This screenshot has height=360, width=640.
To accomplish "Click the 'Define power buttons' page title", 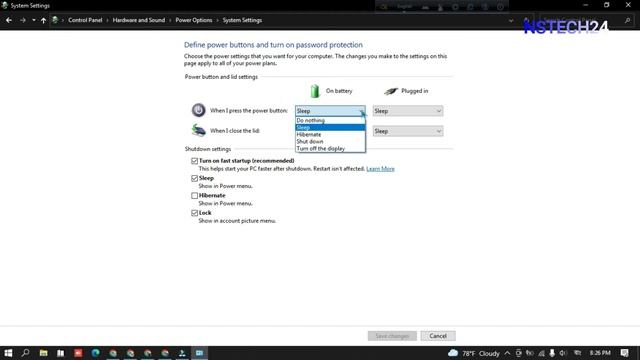I will [273, 45].
